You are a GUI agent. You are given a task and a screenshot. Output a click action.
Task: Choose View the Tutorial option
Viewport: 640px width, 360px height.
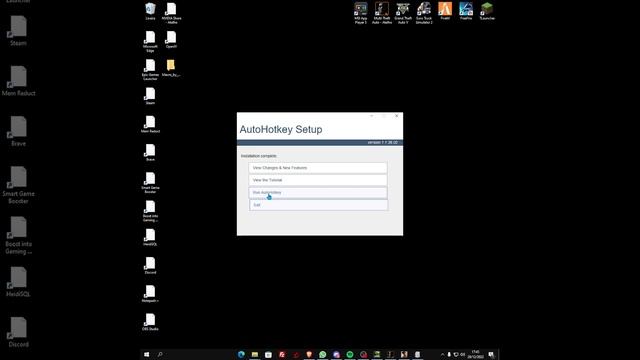point(318,180)
